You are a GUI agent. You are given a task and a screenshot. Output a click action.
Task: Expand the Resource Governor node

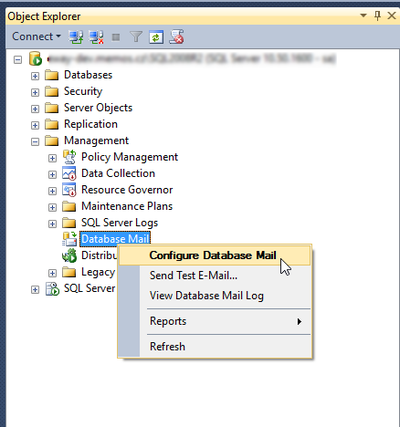pyautogui.click(x=52, y=191)
